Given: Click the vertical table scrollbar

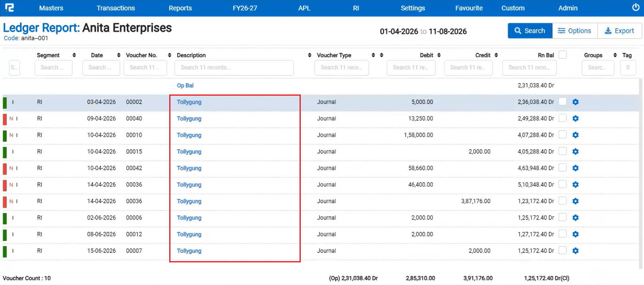Looking at the screenshot, I should pyautogui.click(x=640, y=173).
